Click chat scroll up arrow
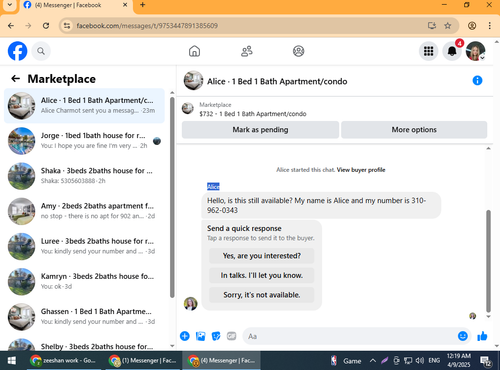Image resolution: width=500 pixels, height=370 pixels. 488,148
